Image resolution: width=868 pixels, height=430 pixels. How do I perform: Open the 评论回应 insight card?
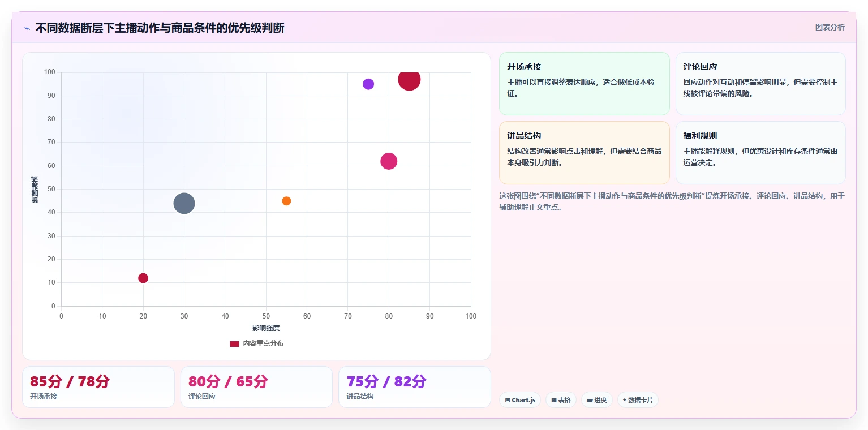coord(760,84)
